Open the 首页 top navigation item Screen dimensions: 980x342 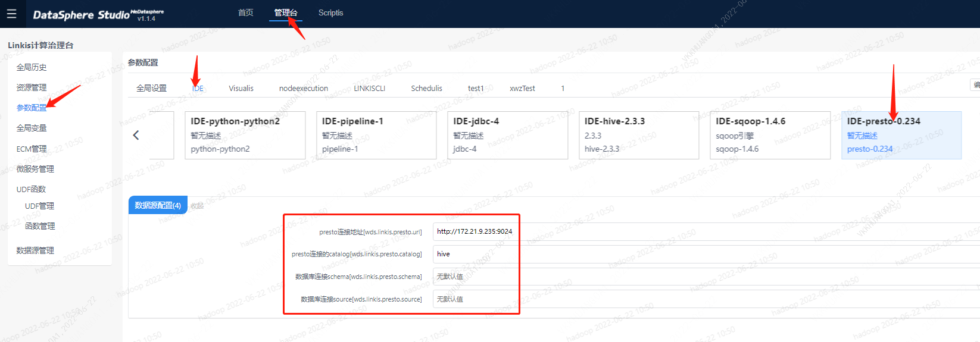pos(245,12)
